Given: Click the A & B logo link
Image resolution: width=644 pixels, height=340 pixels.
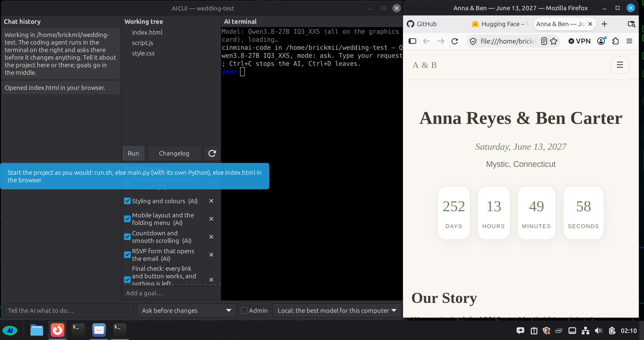Looking at the screenshot, I should [x=425, y=65].
